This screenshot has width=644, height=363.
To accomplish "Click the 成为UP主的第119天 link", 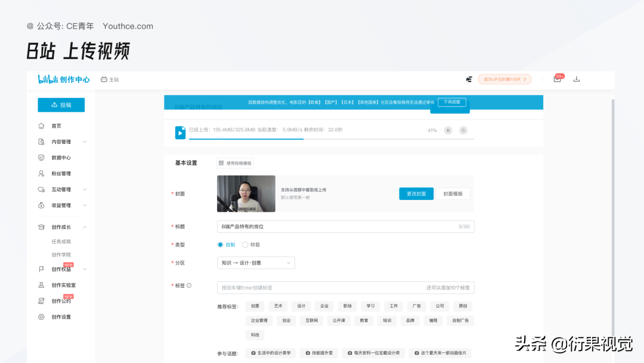I will [504, 79].
